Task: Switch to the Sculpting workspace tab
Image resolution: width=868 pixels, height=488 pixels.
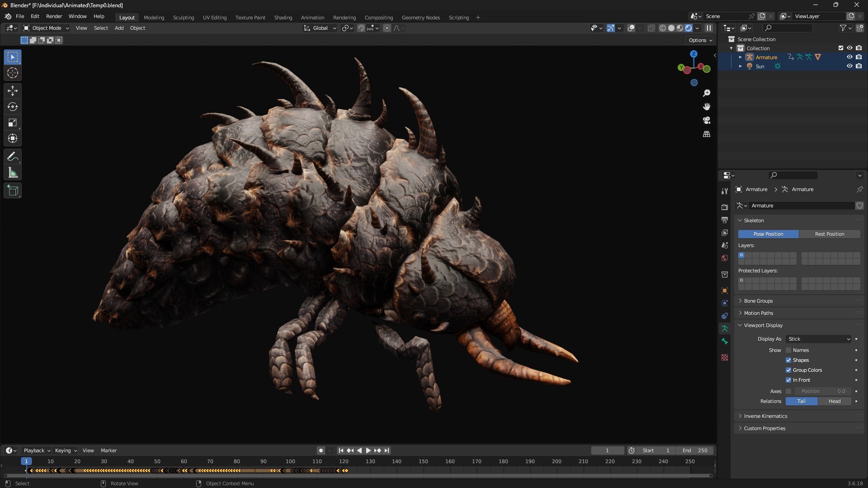Action: point(184,18)
